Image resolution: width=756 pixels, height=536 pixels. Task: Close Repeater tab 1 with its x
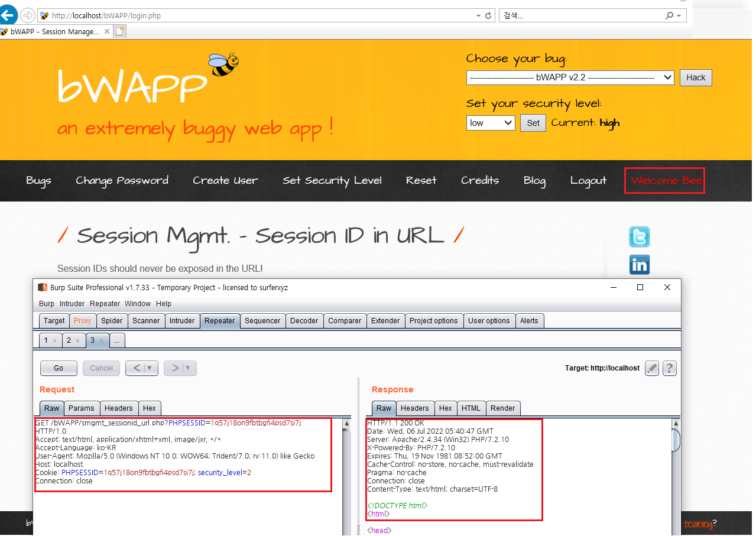click(x=54, y=341)
